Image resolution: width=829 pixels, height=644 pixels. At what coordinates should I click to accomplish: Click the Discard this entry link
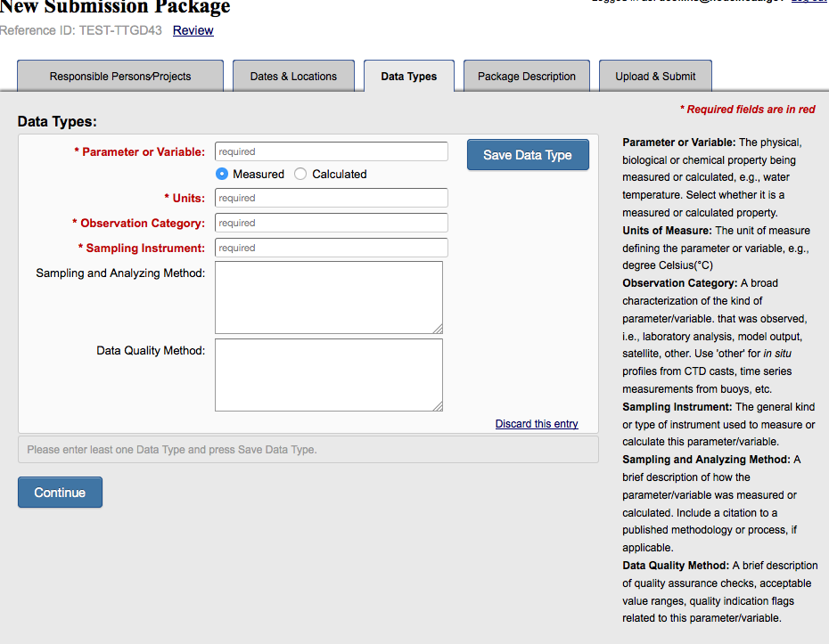[537, 424]
